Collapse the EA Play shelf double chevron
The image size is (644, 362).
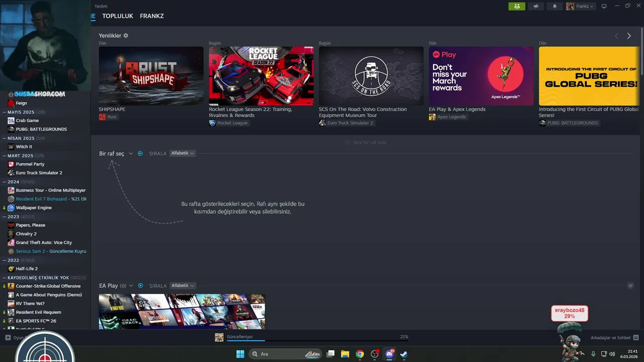(x=630, y=286)
